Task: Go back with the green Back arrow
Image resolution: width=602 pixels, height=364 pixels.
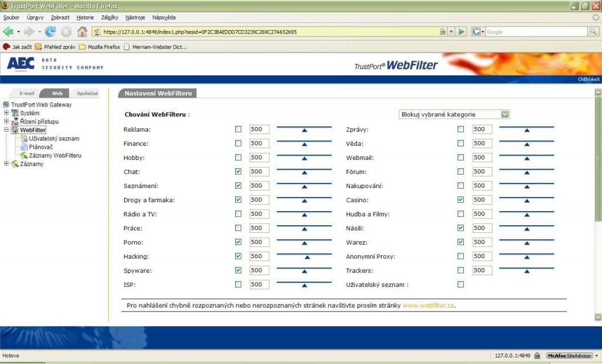Action: point(8,32)
